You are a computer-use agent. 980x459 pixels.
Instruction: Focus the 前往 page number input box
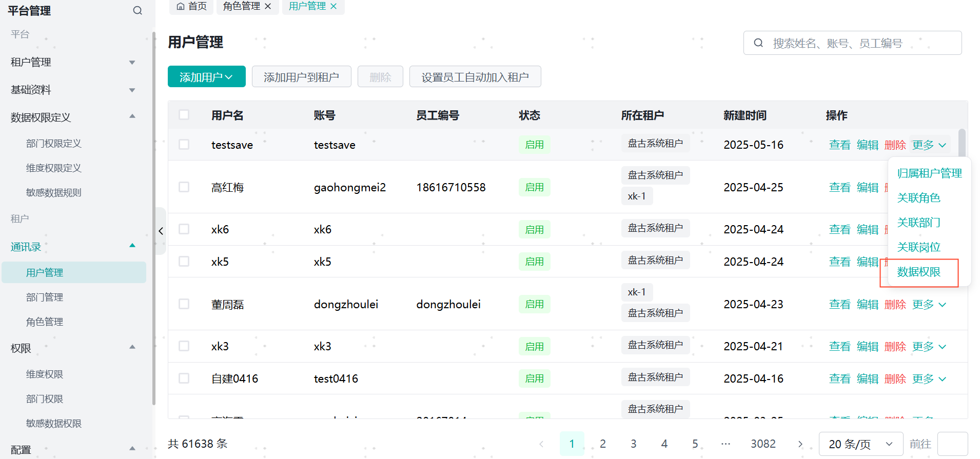point(952,444)
